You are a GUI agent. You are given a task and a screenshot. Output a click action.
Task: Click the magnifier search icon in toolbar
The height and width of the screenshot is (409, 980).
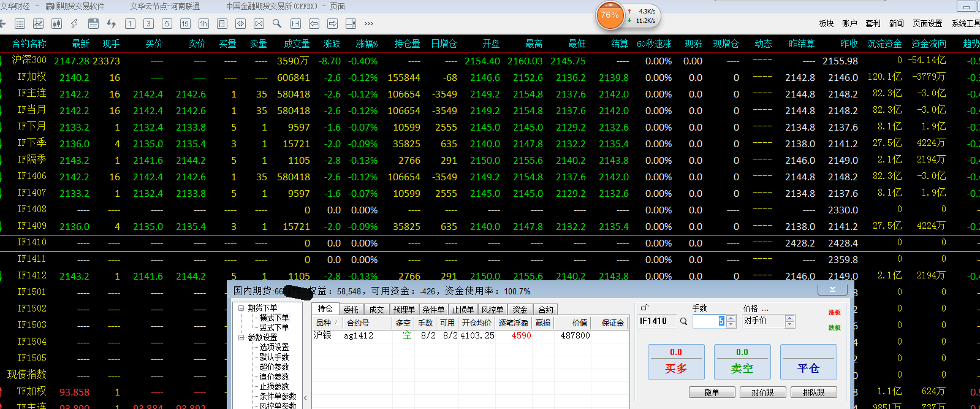pos(277,24)
